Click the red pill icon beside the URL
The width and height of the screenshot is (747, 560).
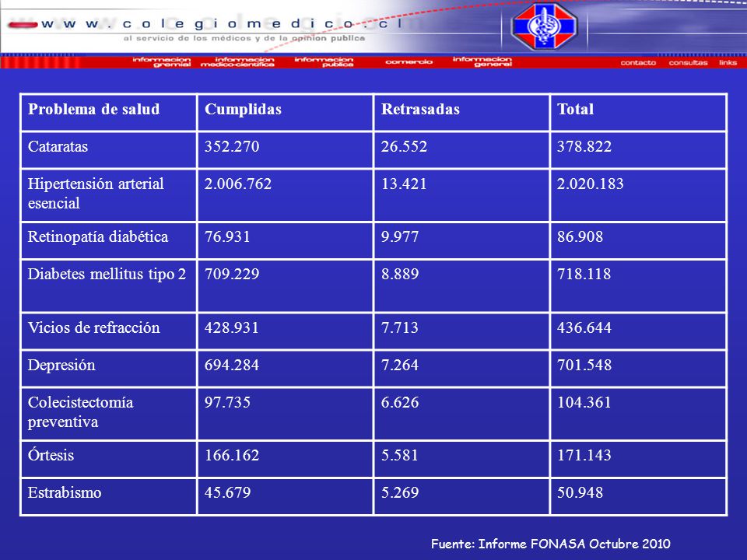[x=23, y=25]
